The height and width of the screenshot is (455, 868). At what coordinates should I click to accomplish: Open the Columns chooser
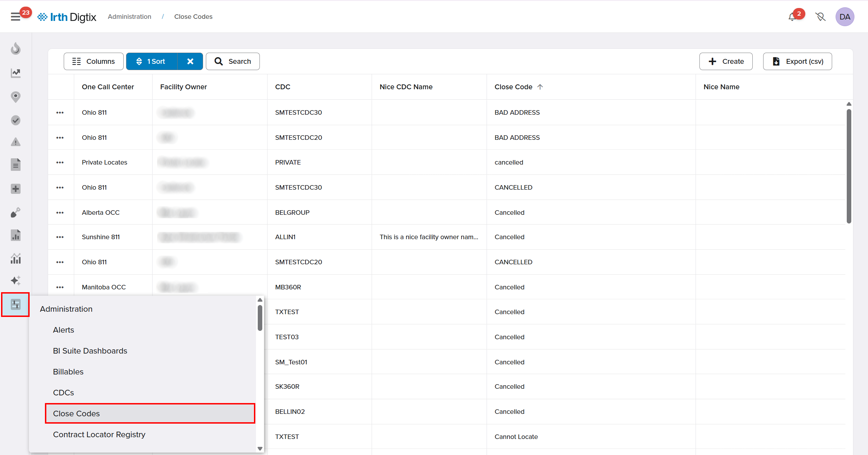[x=94, y=61]
